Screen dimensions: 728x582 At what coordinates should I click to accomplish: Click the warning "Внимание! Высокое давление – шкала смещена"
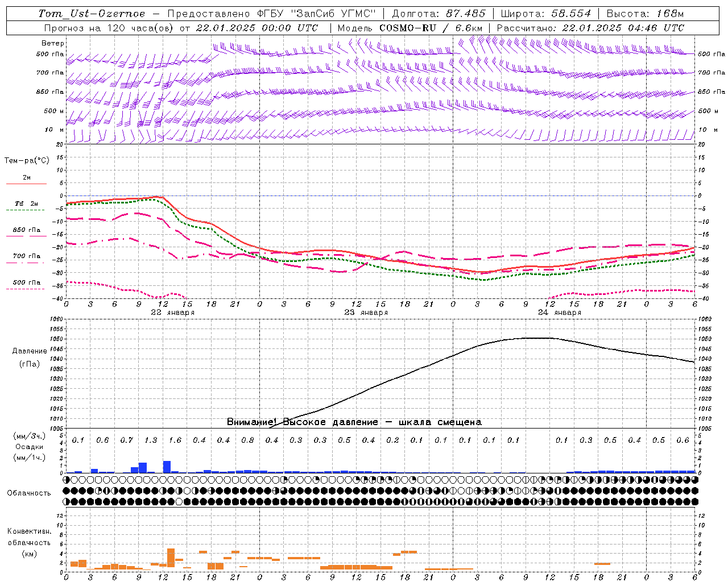point(354,422)
